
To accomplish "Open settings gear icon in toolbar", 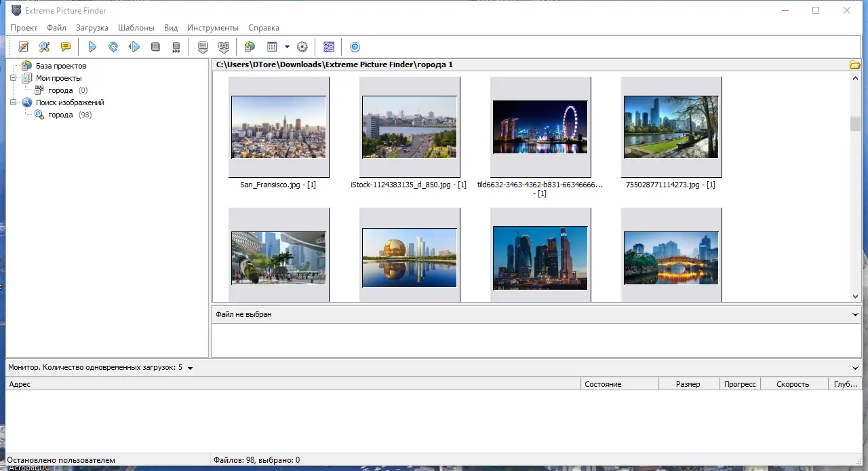I will tap(302, 47).
